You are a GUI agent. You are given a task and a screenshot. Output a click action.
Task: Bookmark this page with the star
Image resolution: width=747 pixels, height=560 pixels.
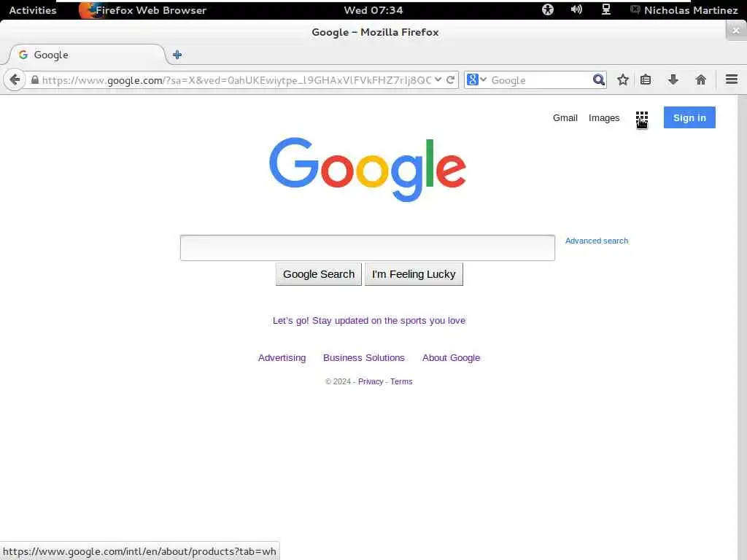623,79
